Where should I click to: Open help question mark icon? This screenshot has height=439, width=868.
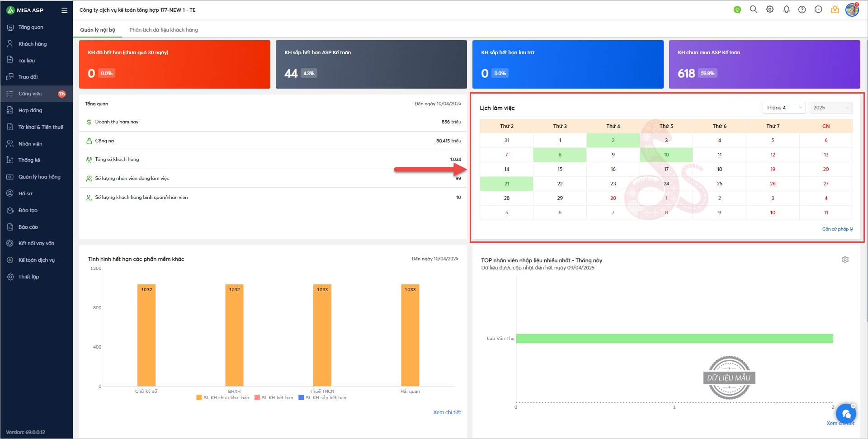click(x=802, y=9)
